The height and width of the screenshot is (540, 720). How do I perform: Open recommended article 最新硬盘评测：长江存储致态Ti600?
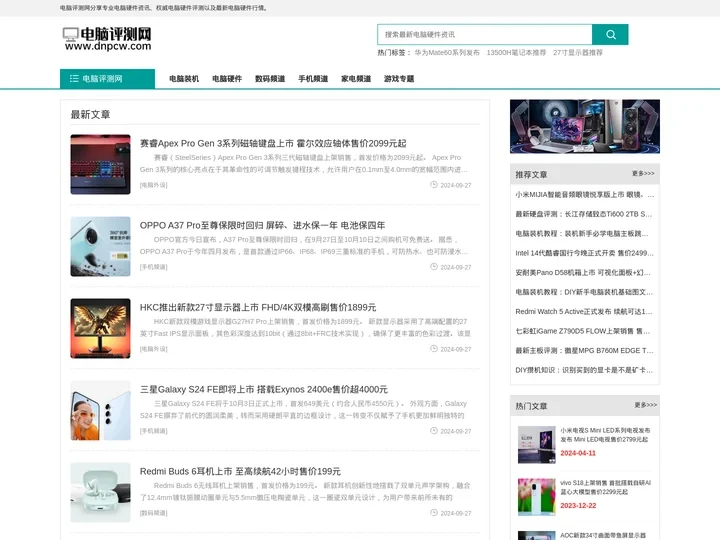[x=584, y=214]
